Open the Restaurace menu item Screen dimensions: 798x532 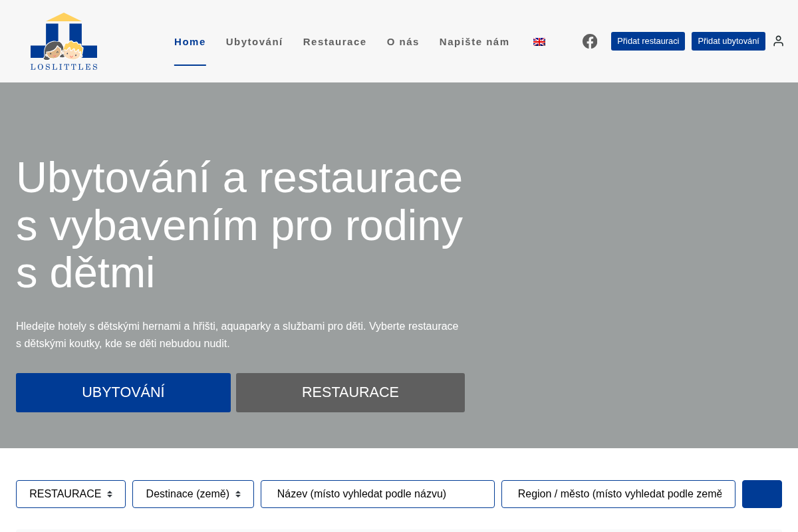[x=334, y=42]
